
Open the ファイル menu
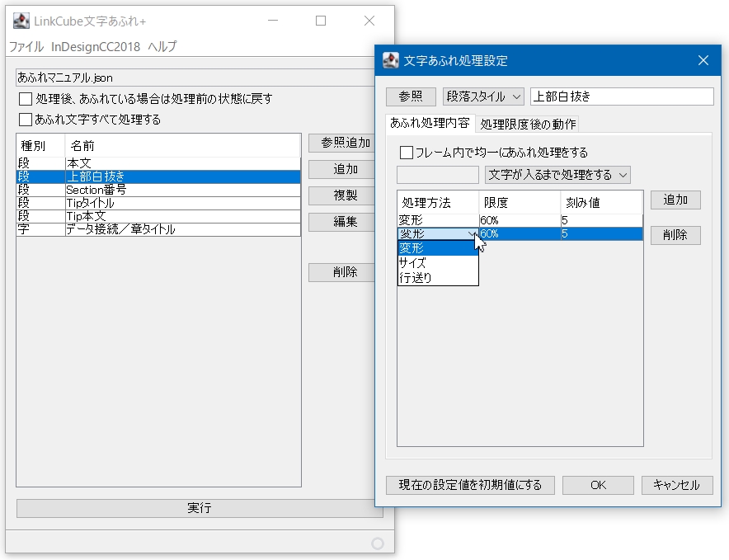point(26,47)
